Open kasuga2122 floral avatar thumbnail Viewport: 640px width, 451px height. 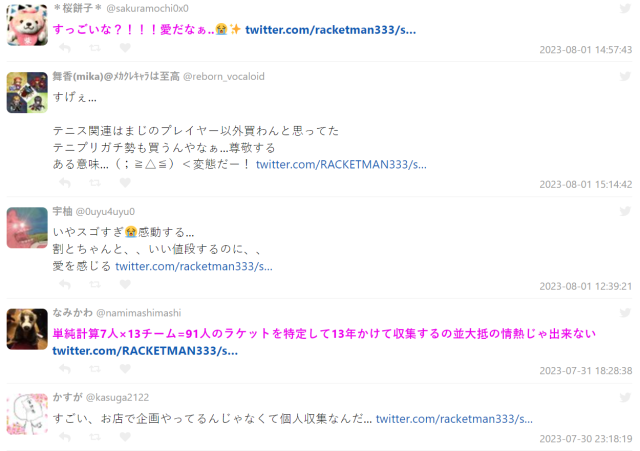pos(27,414)
